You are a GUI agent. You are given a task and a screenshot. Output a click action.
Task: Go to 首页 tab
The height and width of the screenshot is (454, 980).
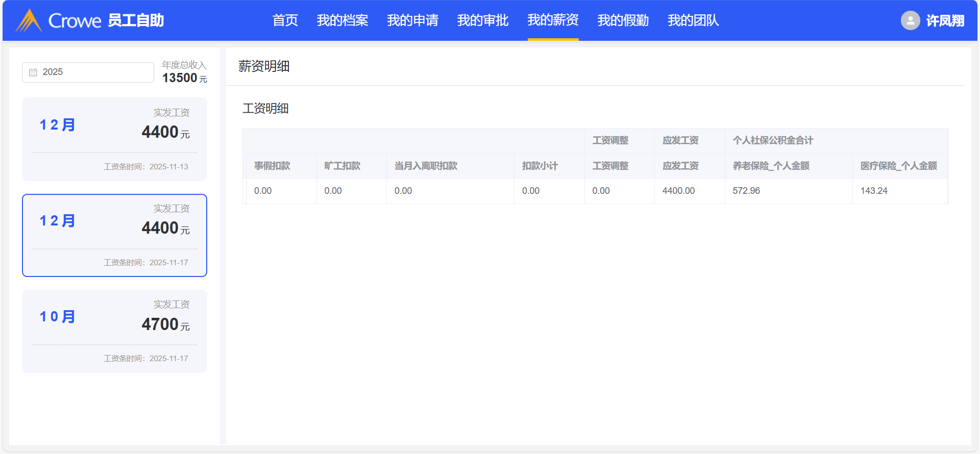(285, 20)
